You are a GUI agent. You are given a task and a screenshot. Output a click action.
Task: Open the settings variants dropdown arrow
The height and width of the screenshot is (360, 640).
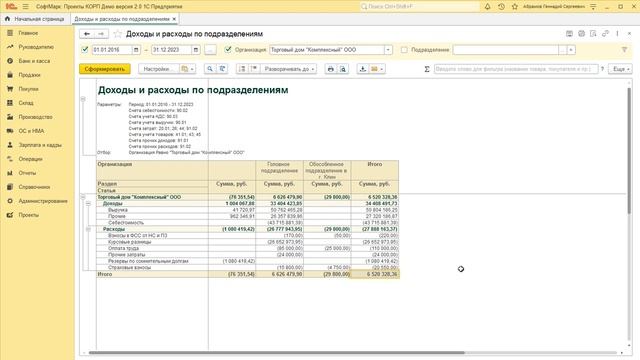coord(192,69)
